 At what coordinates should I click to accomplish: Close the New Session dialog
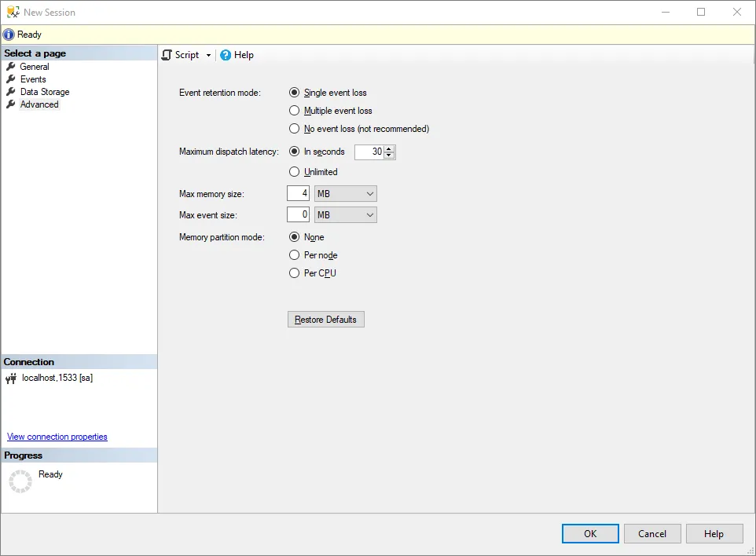[x=736, y=12]
